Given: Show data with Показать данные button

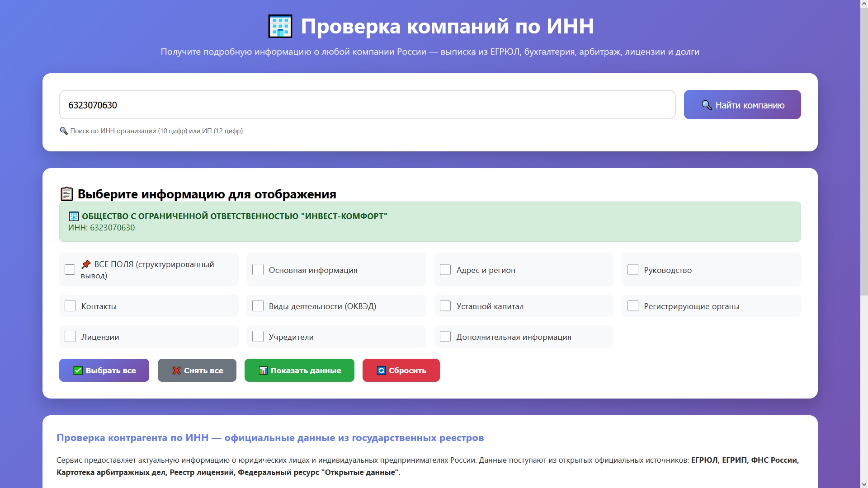Looking at the screenshot, I should pyautogui.click(x=299, y=371).
